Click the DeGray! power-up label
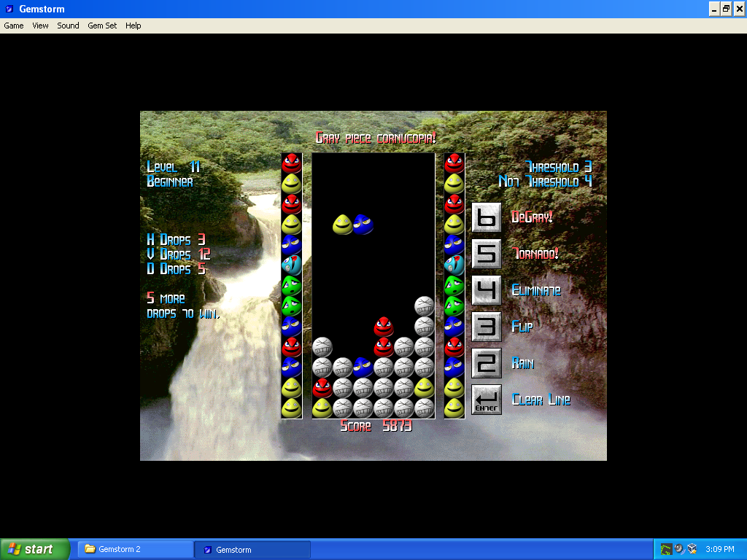This screenshot has height=560, width=747. (x=532, y=217)
